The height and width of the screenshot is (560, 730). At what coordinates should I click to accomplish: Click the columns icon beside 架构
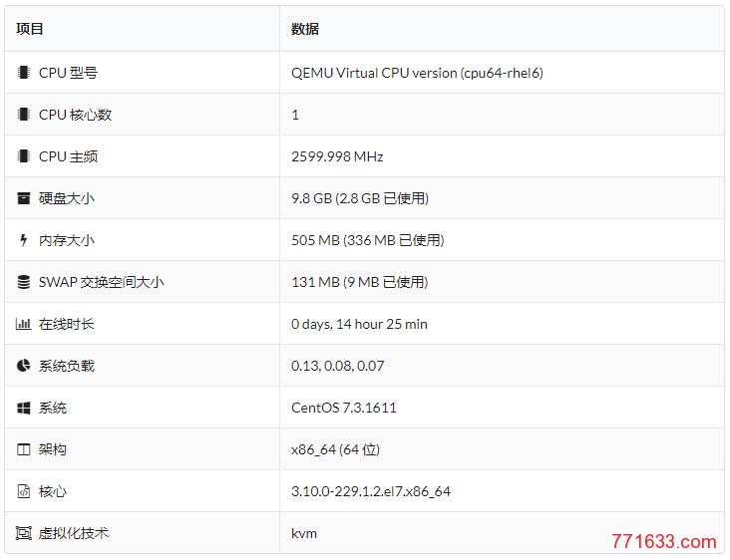pos(23,449)
